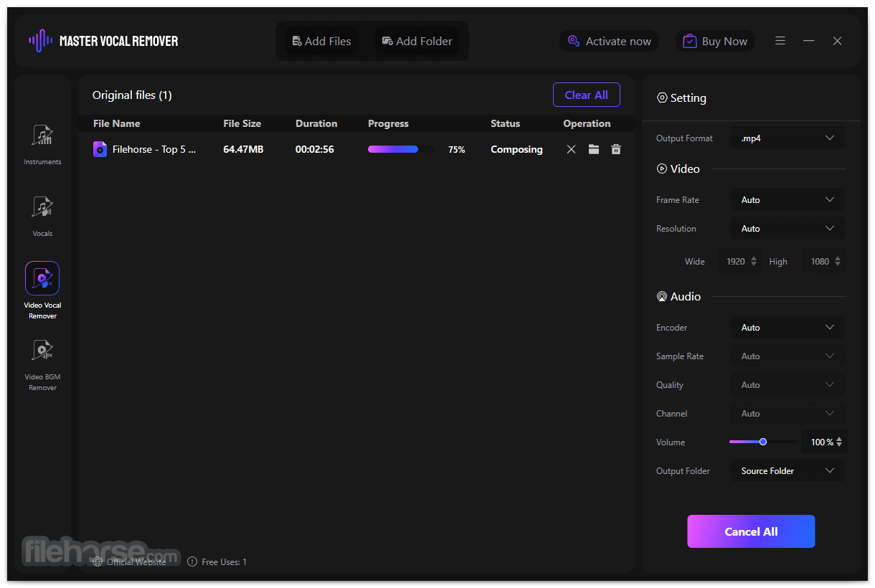Click the Composing status text
This screenshot has height=588, width=875.
[516, 149]
